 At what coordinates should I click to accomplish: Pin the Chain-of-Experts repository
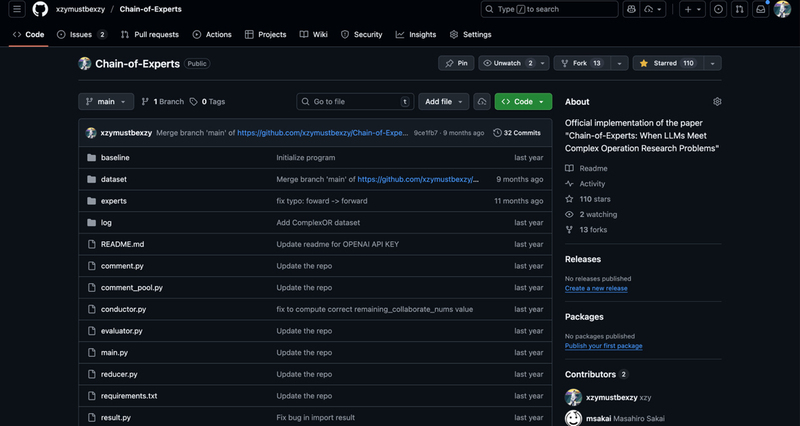tap(456, 63)
